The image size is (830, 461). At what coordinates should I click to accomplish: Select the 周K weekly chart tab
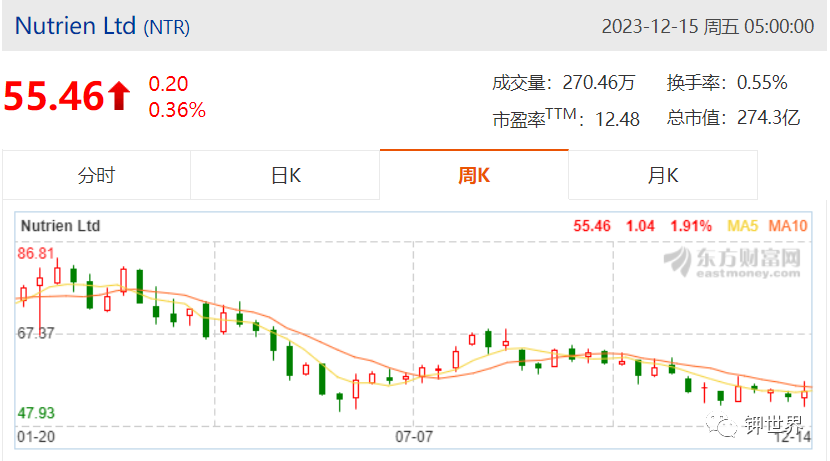[474, 175]
